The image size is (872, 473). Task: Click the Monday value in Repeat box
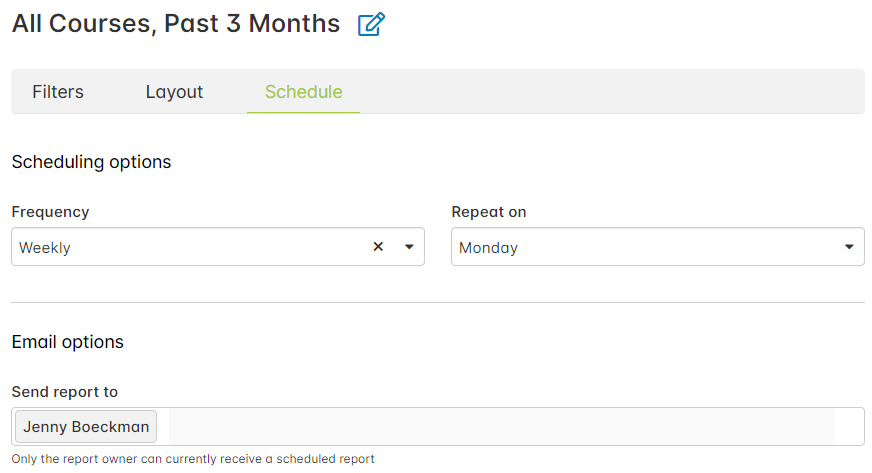click(488, 248)
